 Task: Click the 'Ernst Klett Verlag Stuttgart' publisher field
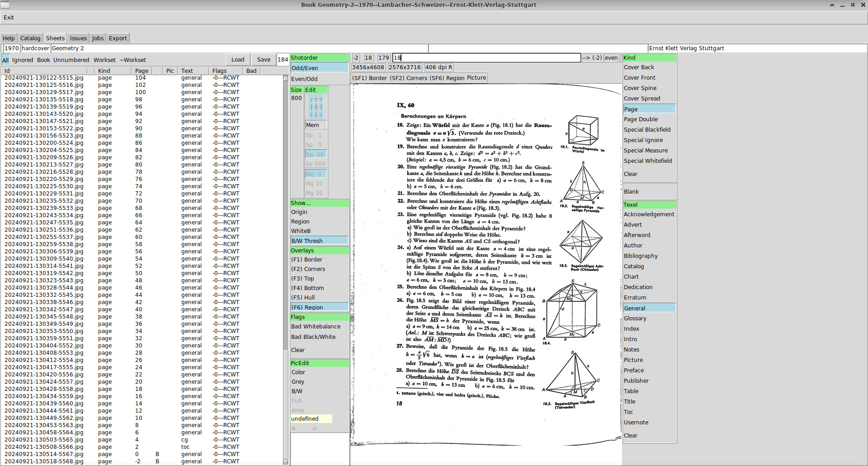[757, 48]
